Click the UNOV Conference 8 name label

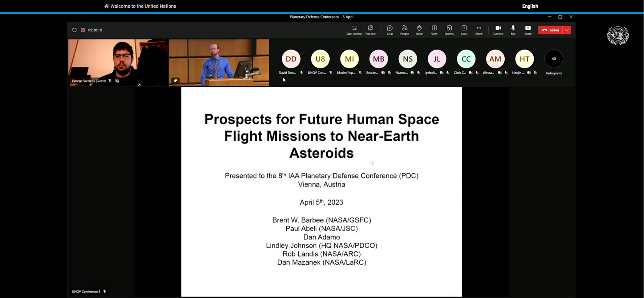pos(86,292)
